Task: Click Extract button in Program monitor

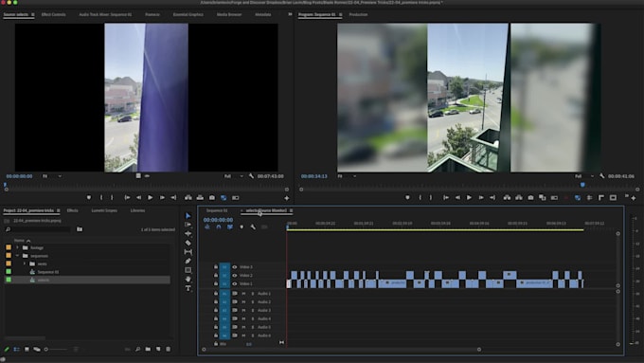Action: (x=519, y=198)
